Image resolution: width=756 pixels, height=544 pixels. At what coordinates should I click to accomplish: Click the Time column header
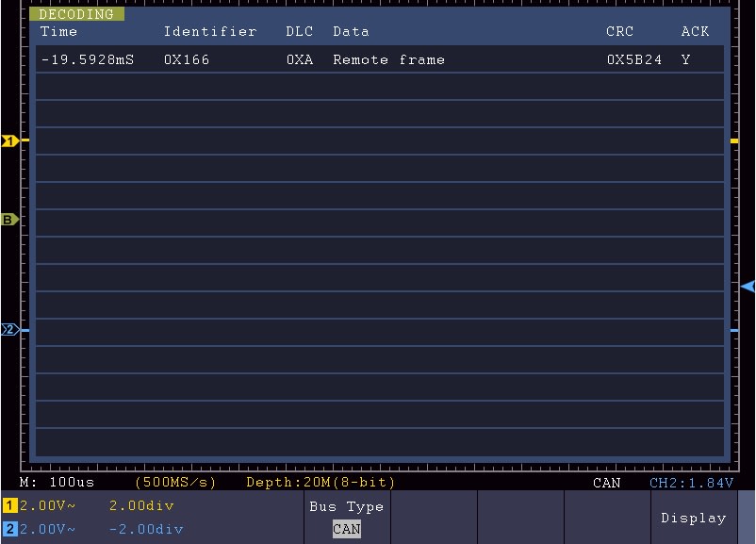[x=58, y=31]
